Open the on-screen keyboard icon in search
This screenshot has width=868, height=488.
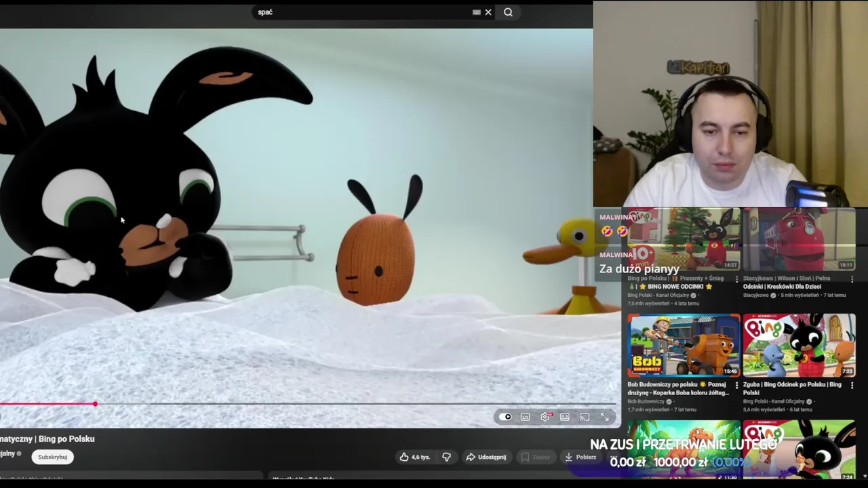(476, 12)
